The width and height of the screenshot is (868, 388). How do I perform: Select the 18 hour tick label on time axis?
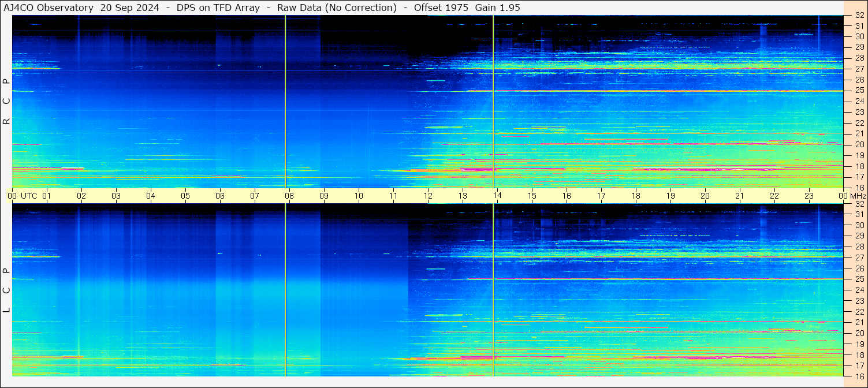[x=636, y=196]
